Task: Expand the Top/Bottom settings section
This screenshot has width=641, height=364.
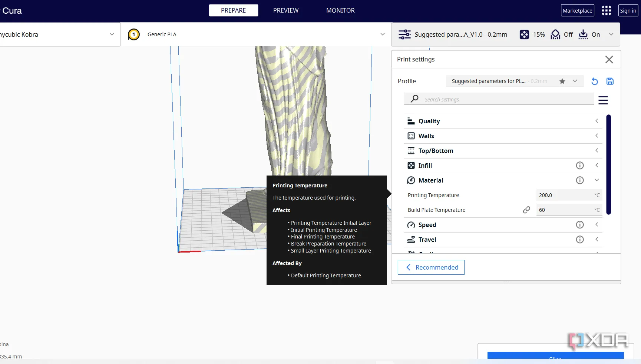Action: [x=597, y=150]
